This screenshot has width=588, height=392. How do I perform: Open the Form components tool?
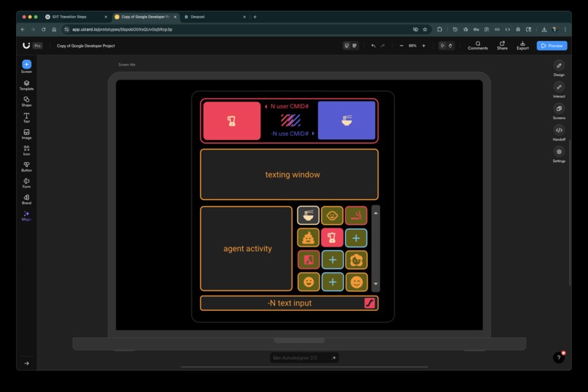coord(26,183)
